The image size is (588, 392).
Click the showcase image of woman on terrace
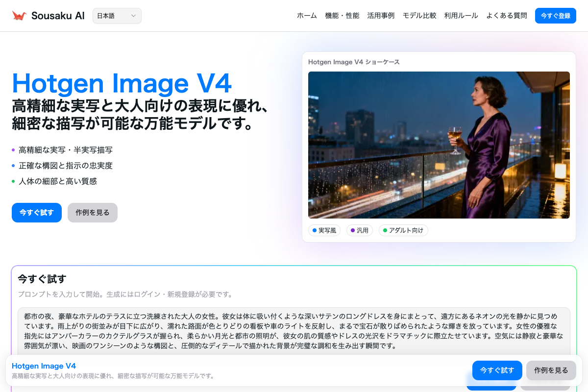point(439,145)
